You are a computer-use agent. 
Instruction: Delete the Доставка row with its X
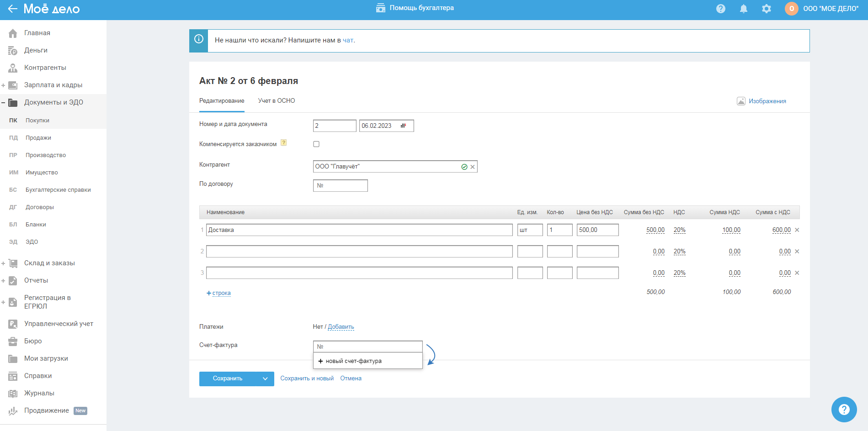tap(797, 230)
